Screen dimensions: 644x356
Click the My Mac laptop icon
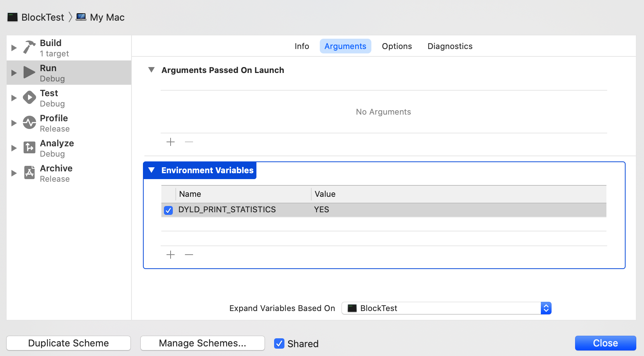pos(81,17)
